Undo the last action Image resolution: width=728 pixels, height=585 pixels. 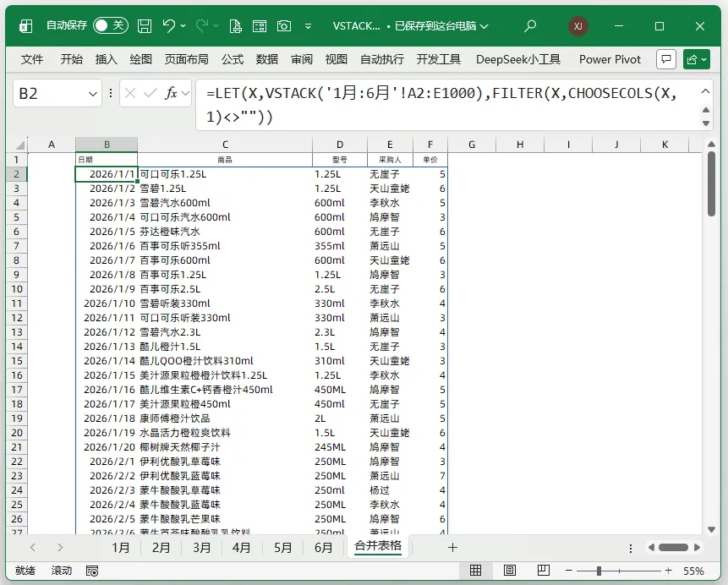pos(169,26)
